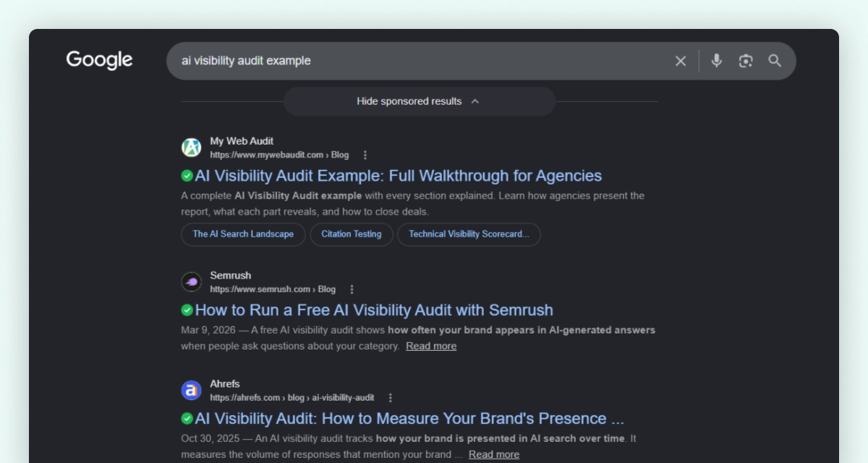Screen dimensions: 868x463
Task: Select the Citation Testing chip
Action: (352, 234)
